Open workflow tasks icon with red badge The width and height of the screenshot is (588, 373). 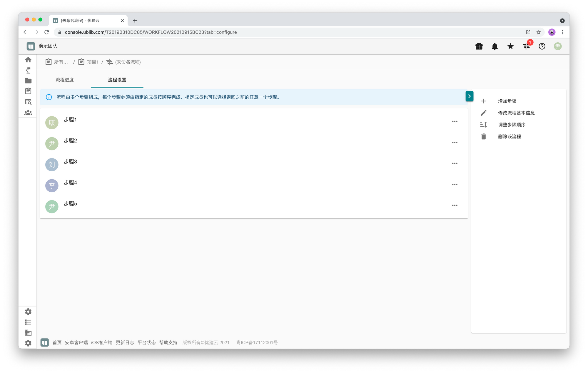526,46
